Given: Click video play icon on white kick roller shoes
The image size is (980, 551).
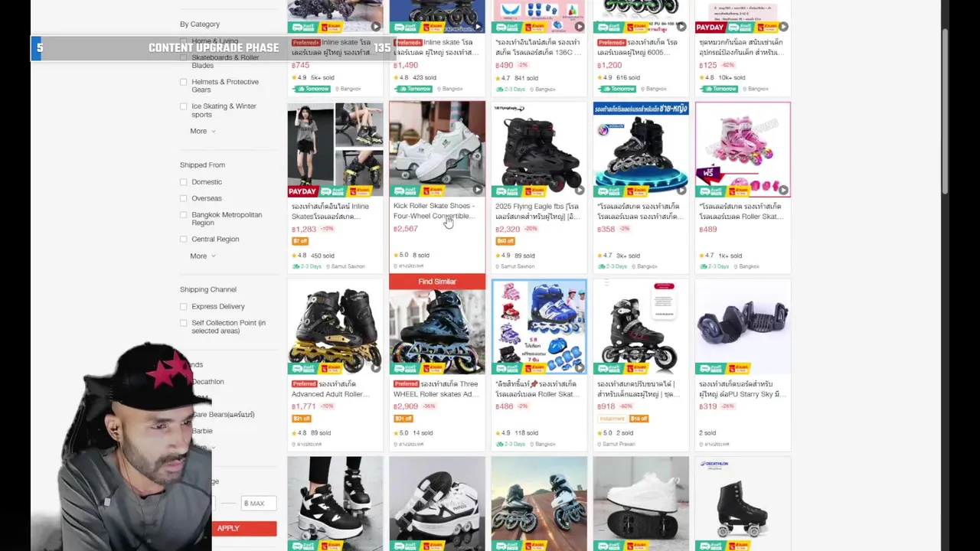Looking at the screenshot, I should pyautogui.click(x=478, y=189).
